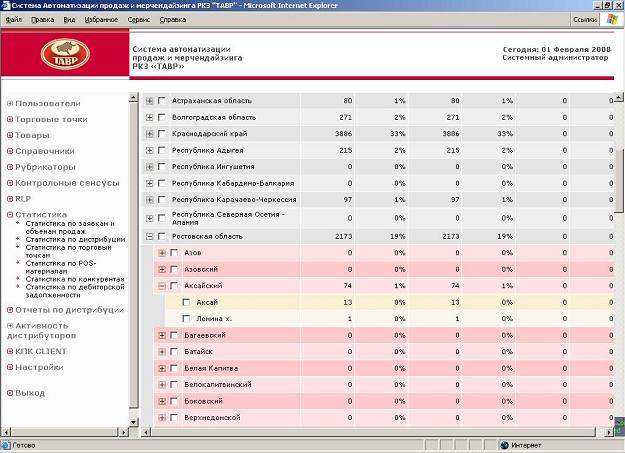Check the Республика Адыгея checkbox
The height and width of the screenshot is (453, 625).
[161, 150]
